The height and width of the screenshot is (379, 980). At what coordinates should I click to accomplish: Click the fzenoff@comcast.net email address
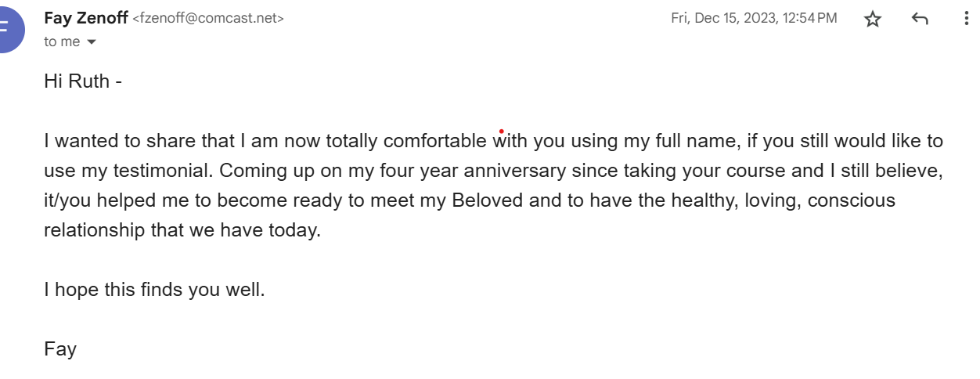point(208,19)
